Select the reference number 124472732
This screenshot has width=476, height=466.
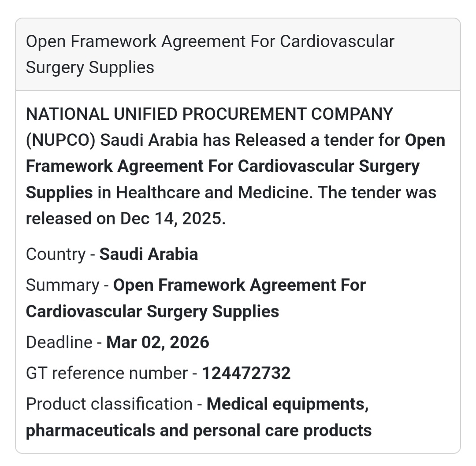(x=246, y=373)
